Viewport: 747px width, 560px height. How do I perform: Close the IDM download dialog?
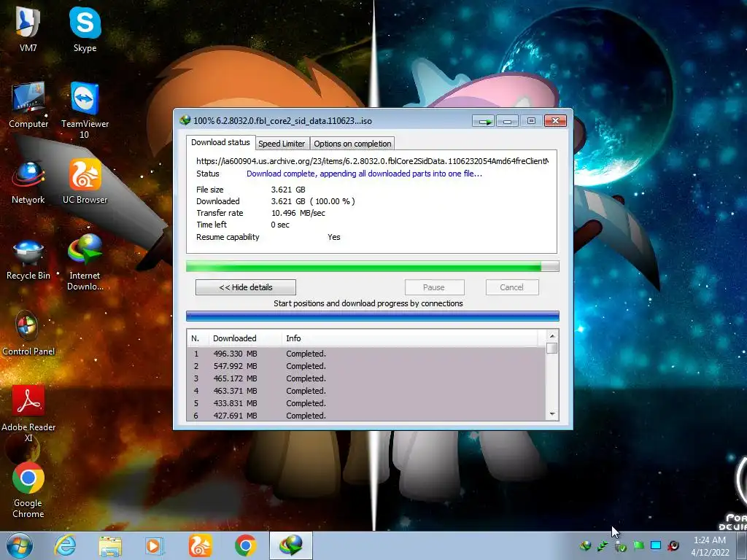[555, 121]
